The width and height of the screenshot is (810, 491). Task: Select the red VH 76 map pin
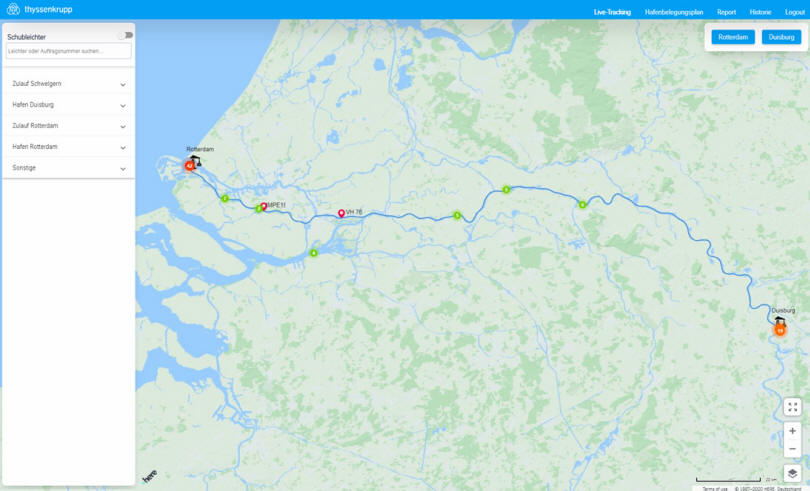(x=341, y=213)
